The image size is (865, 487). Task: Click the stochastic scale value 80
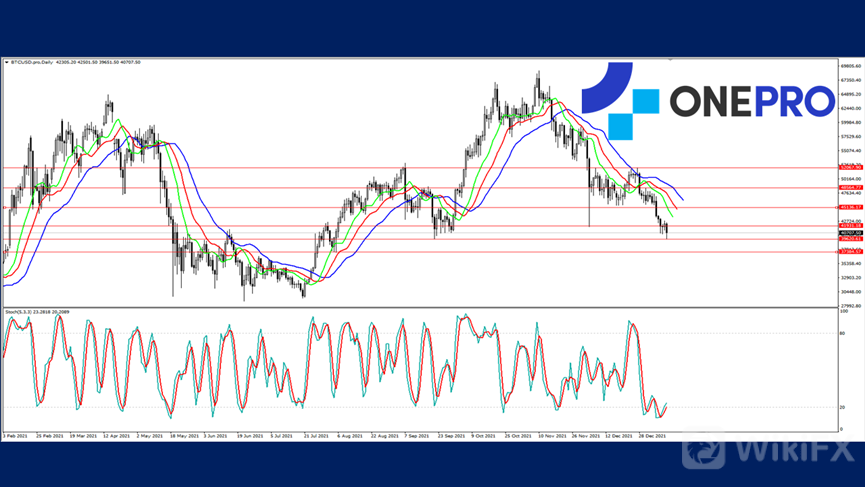coord(842,333)
